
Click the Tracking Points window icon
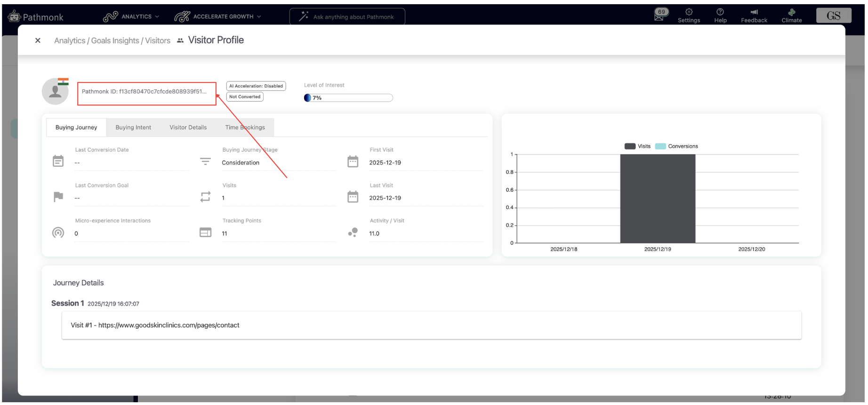pyautogui.click(x=205, y=232)
